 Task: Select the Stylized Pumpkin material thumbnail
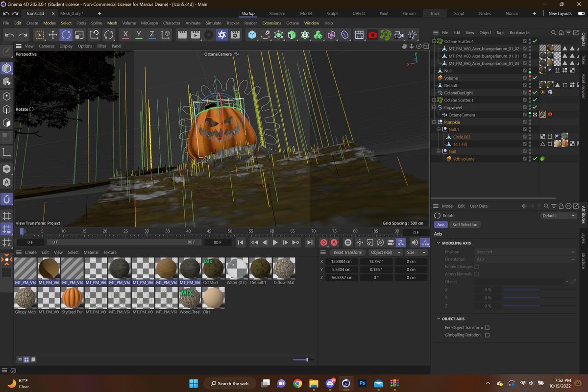click(73, 298)
